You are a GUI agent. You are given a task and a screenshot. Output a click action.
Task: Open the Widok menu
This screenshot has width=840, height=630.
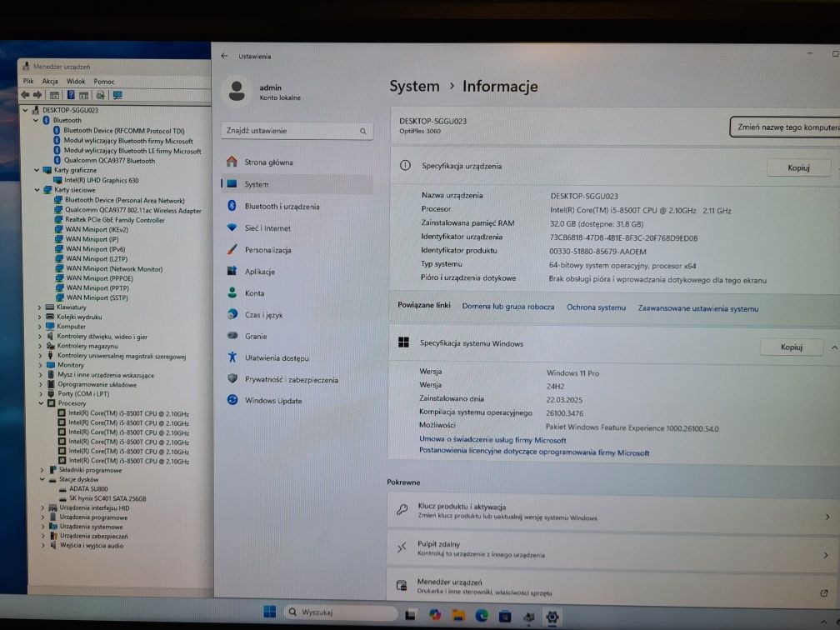point(76,82)
